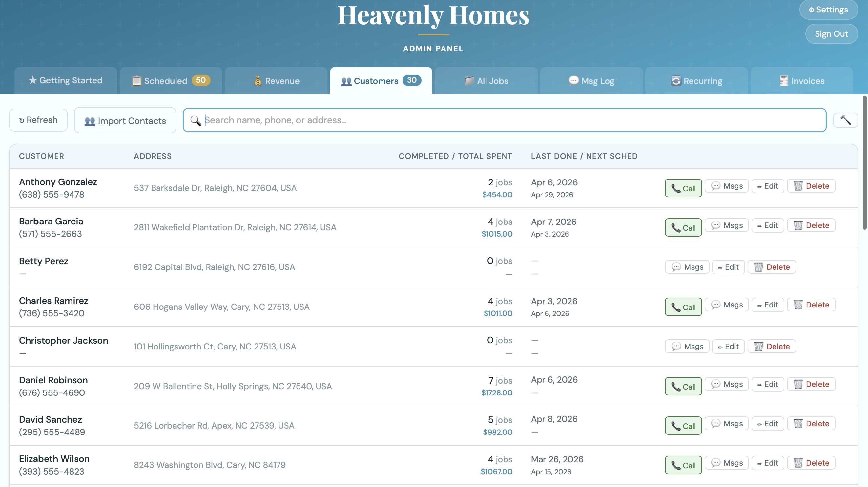This screenshot has height=487, width=868.
Task: Click the Edit pencil icon for Charles Ramirez
Action: [759, 304]
